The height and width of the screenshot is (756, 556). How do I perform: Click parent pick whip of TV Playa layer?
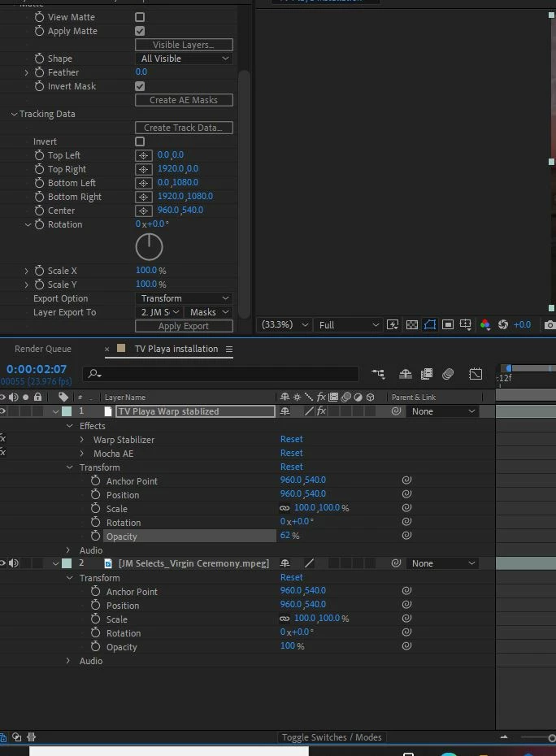tap(396, 411)
